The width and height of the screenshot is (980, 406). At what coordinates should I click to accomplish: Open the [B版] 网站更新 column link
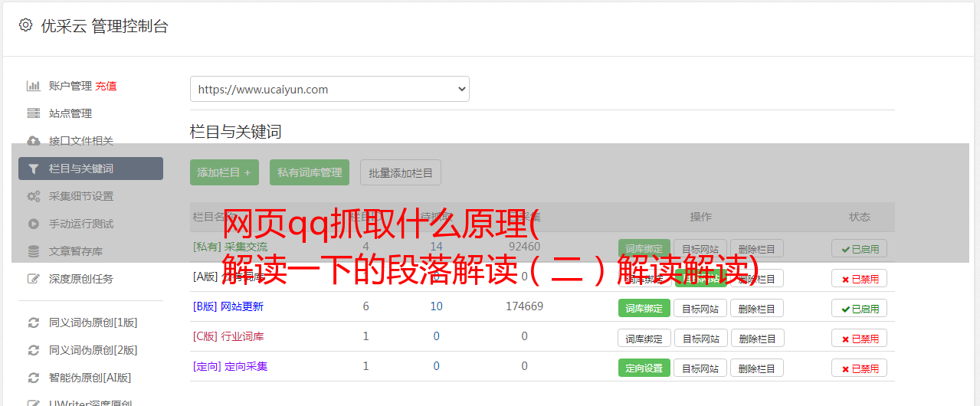[228, 306]
